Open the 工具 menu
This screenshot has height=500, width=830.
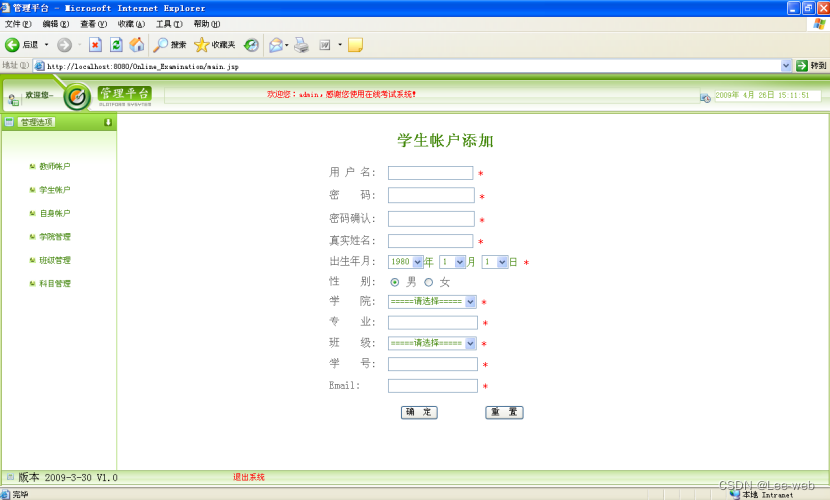169,24
